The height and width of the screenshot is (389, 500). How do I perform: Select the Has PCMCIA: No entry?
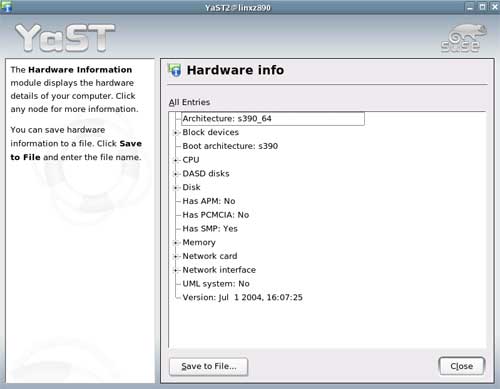click(216, 215)
